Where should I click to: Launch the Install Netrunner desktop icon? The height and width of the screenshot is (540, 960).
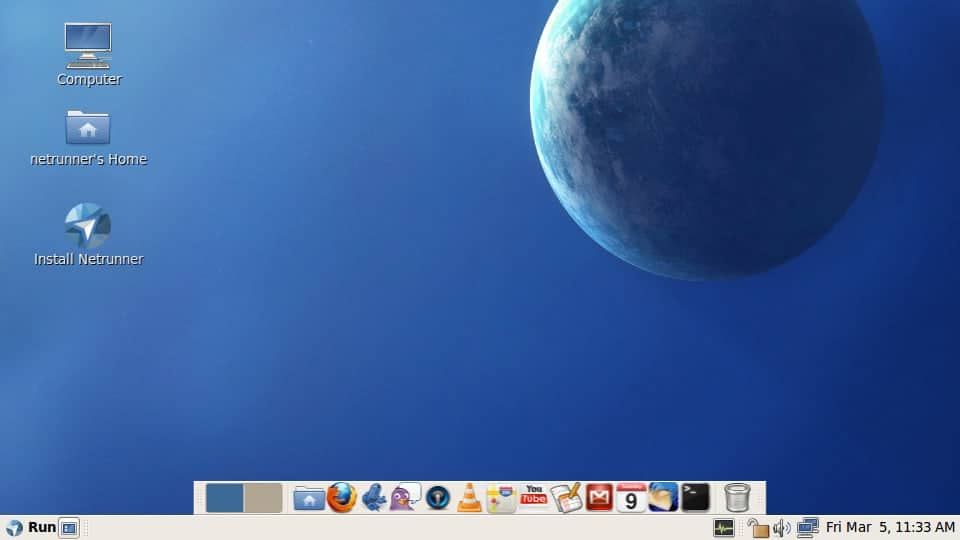point(88,225)
